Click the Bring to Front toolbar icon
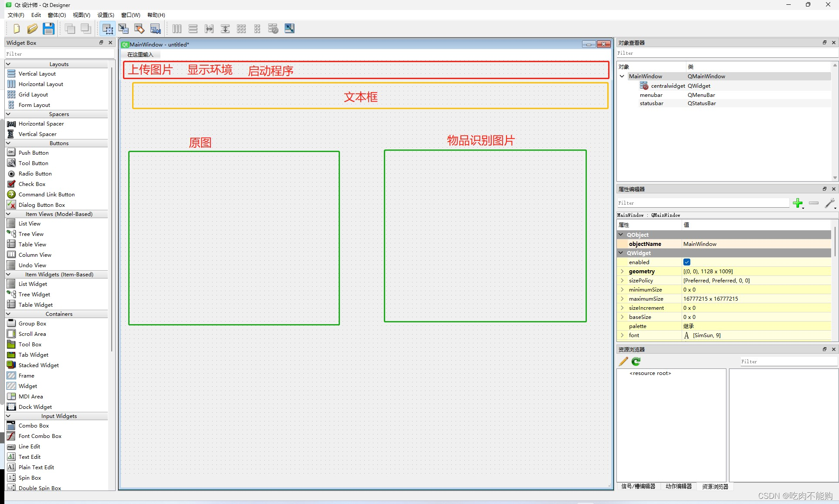The width and height of the screenshot is (839, 504). tap(86, 29)
